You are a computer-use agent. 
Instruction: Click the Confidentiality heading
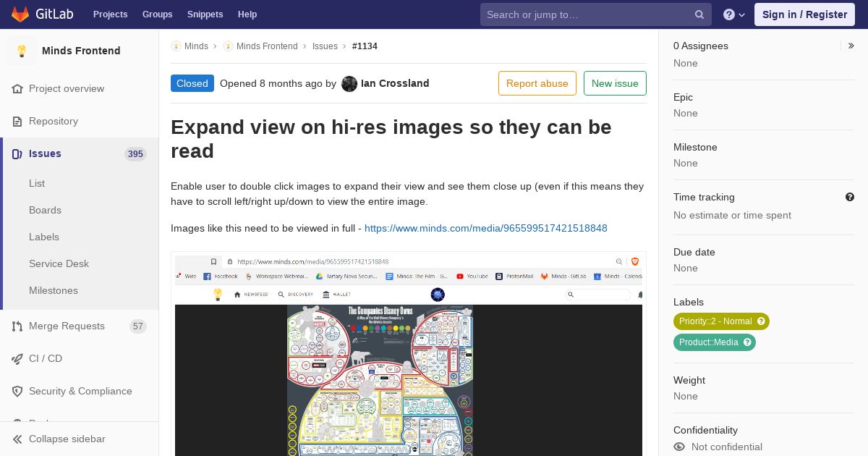pos(705,430)
